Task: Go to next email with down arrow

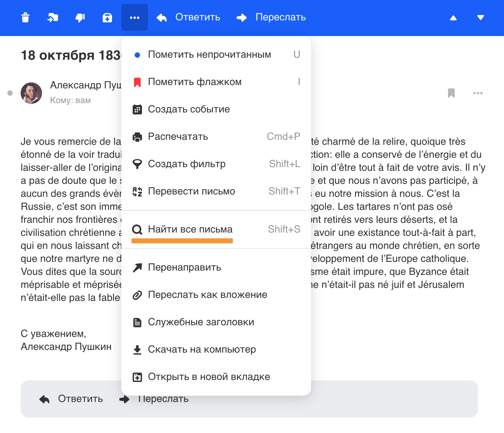Action: pos(480,18)
